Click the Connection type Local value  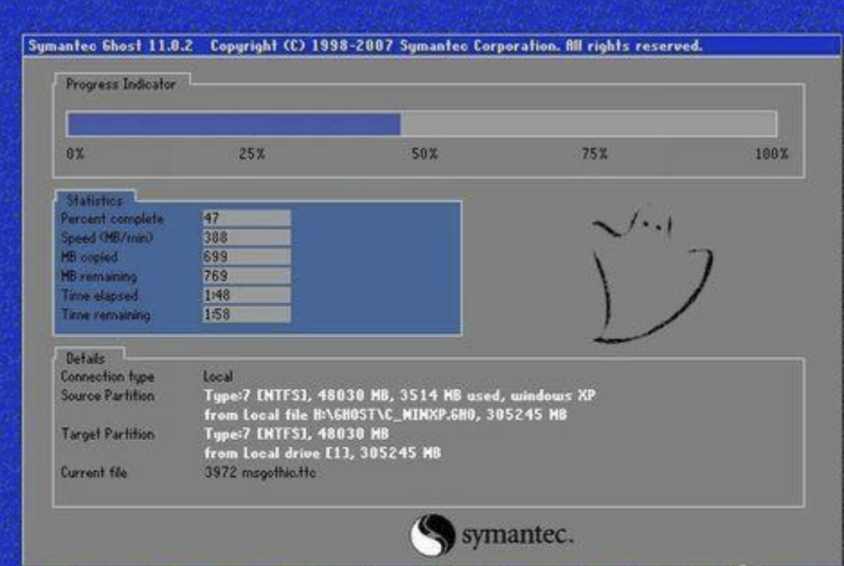tap(218, 377)
